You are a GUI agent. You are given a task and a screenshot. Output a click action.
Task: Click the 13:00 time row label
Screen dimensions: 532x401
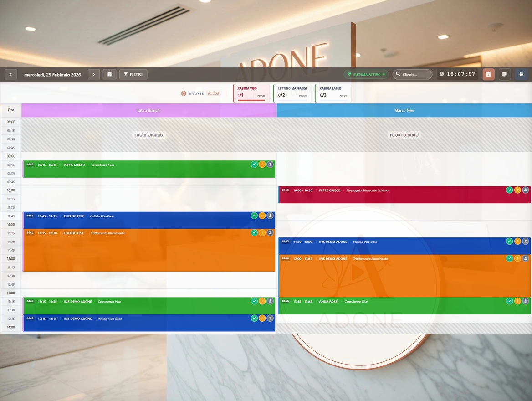(11, 293)
